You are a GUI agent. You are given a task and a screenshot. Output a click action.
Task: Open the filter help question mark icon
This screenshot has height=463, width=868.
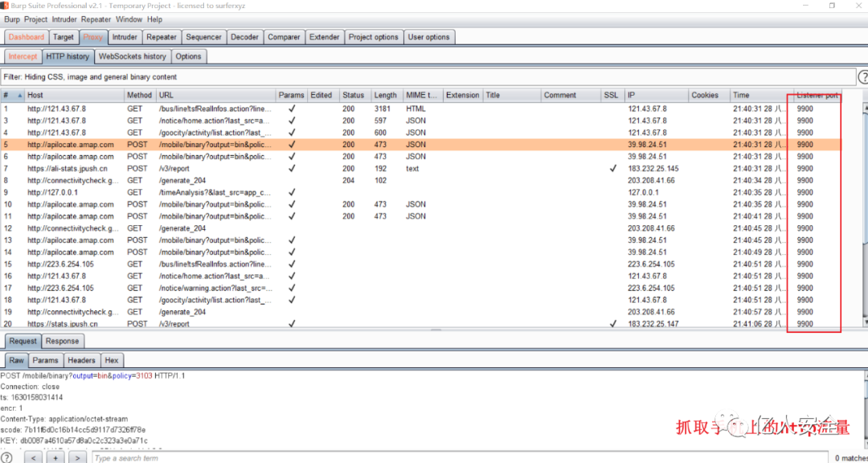point(862,77)
